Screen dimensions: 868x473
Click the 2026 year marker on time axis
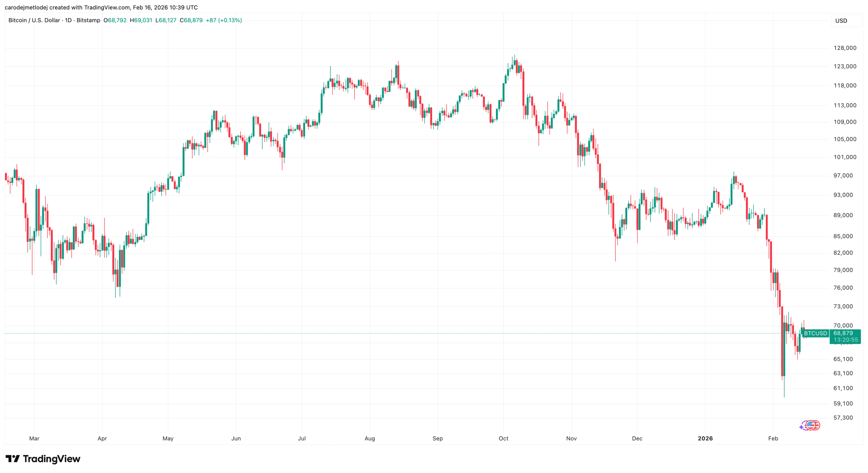click(705, 438)
